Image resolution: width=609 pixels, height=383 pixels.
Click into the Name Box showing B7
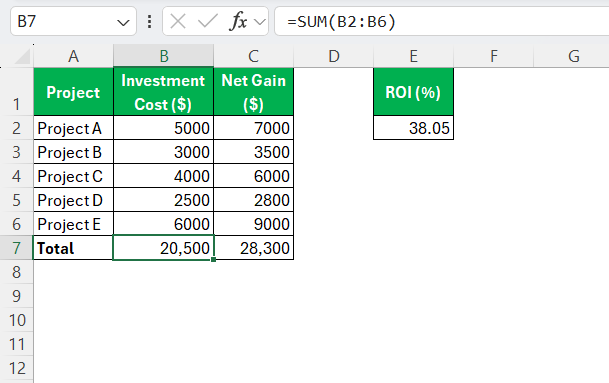click(x=73, y=21)
